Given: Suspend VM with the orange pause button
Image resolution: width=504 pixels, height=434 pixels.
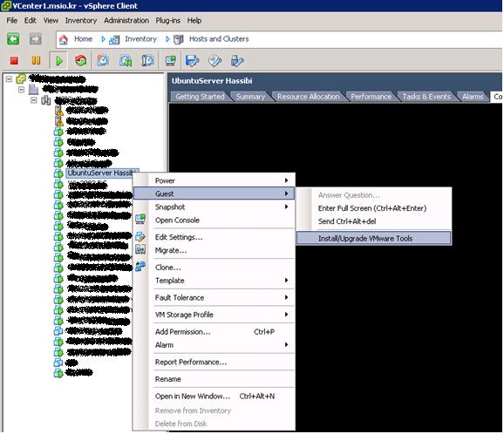Looking at the screenshot, I should coord(36,60).
